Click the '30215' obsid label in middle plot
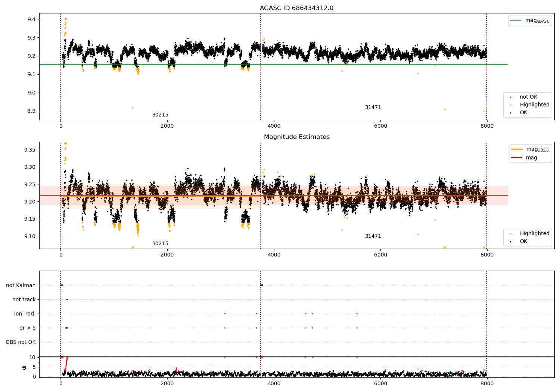The width and height of the screenshot is (560, 392). pyautogui.click(x=160, y=244)
